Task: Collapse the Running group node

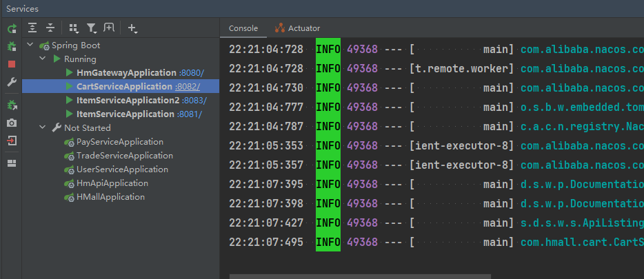Action: (x=43, y=59)
